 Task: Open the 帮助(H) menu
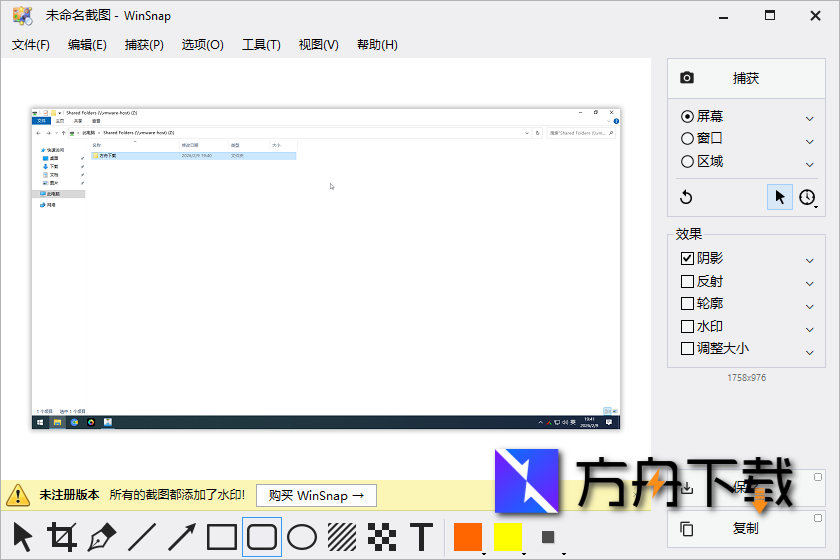(378, 44)
